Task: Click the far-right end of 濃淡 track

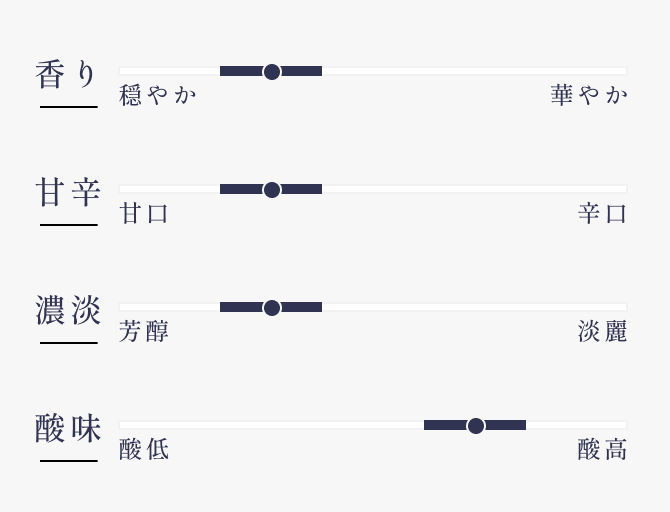Action: [623, 307]
